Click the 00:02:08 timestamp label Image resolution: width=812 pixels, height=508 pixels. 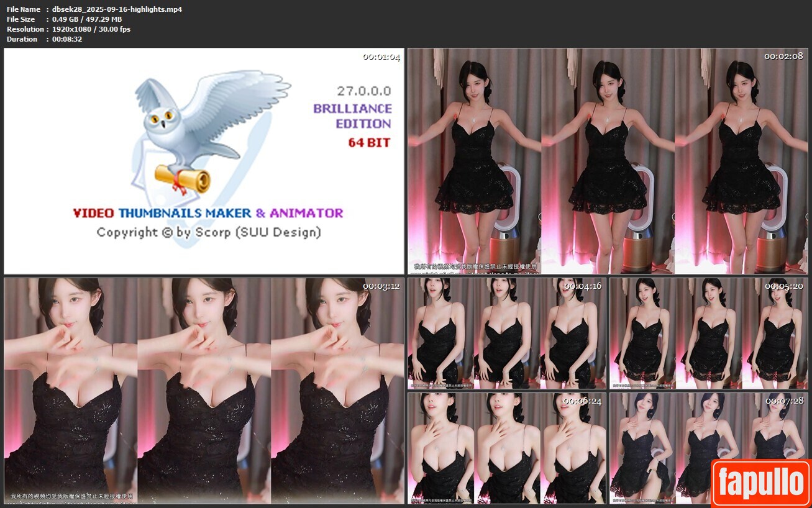click(x=783, y=56)
